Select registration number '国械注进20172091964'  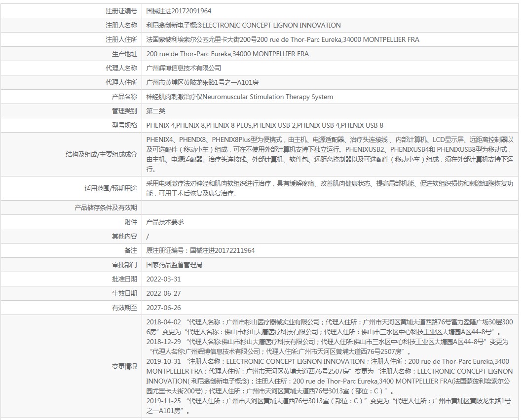coord(179,11)
